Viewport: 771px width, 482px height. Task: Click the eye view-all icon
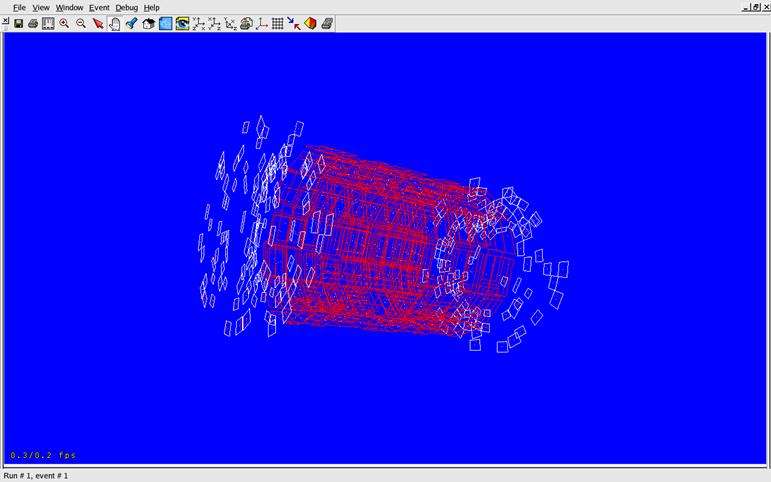click(x=182, y=23)
